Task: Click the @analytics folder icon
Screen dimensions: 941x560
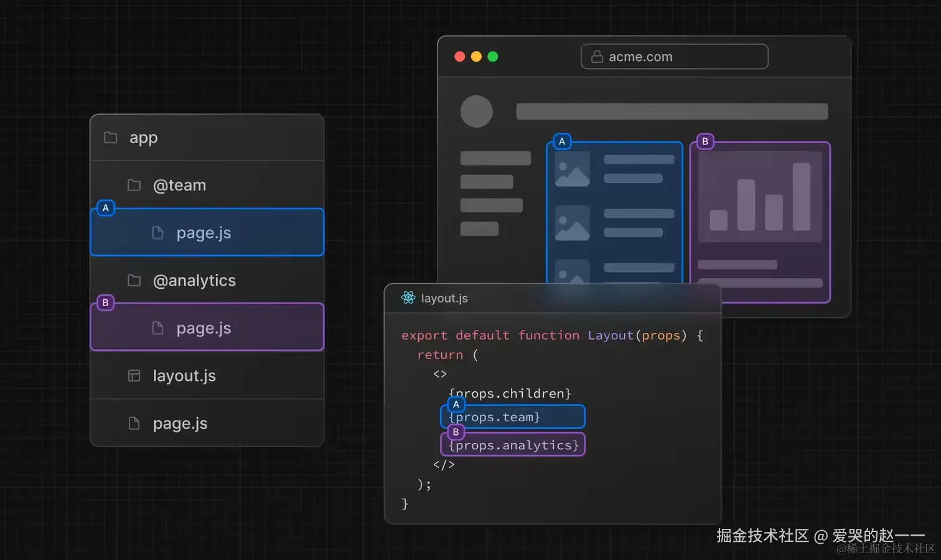Action: [x=134, y=280]
